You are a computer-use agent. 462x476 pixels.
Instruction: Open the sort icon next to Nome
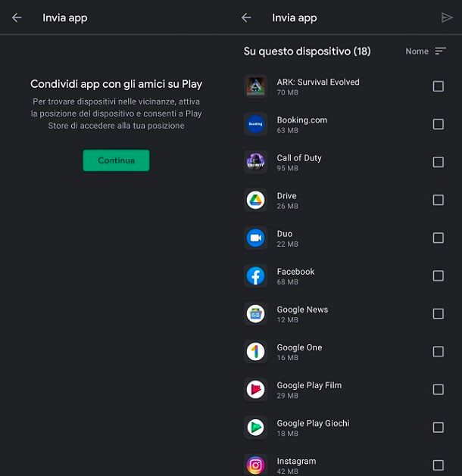point(440,51)
